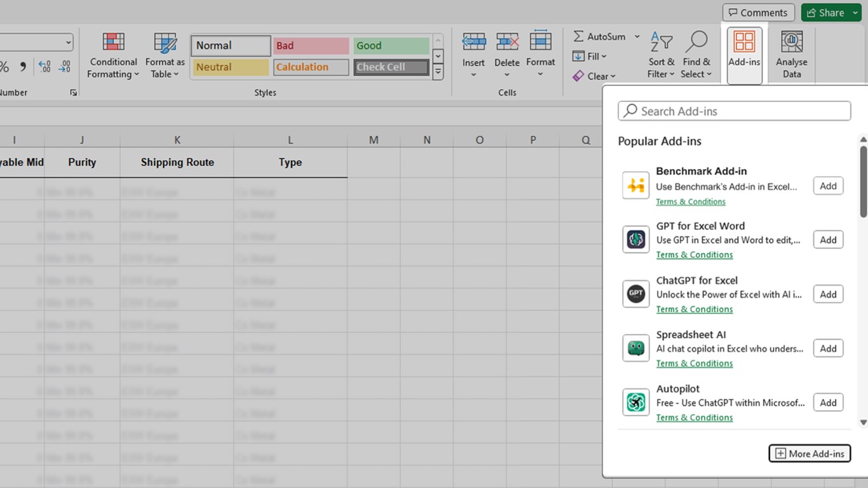Viewport: 868px width, 488px height.
Task: Expand the Insert dropdown arrow
Action: coord(473,75)
